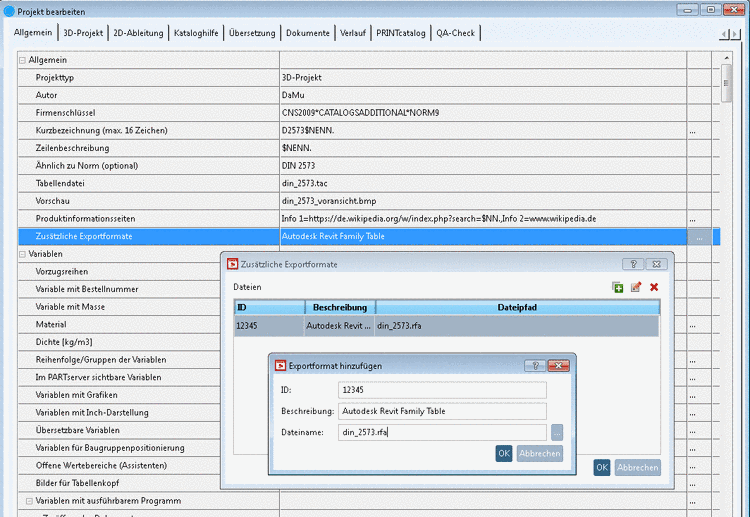This screenshot has height=517, width=750.
Task: Select the Vorschau property row
Action: point(369,201)
